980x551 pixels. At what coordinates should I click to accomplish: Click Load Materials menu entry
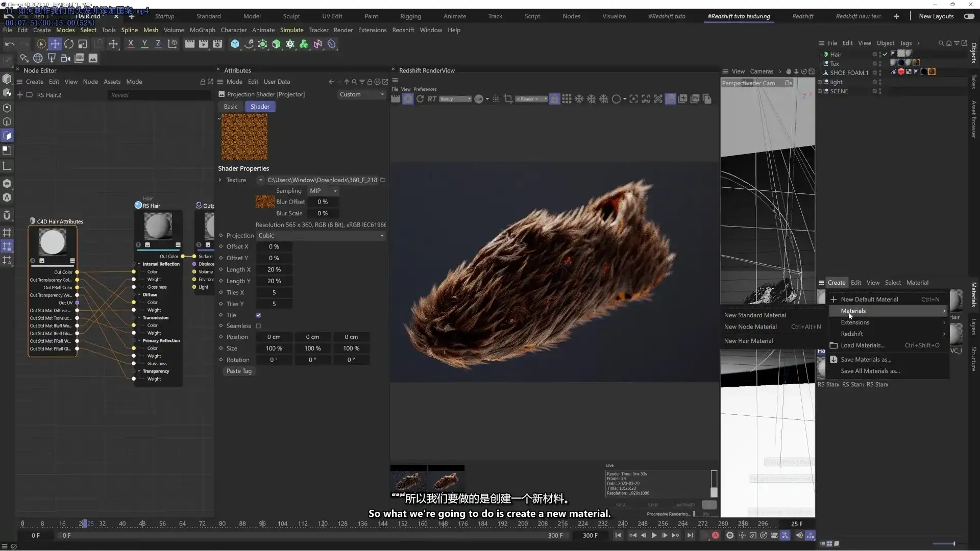pyautogui.click(x=862, y=345)
